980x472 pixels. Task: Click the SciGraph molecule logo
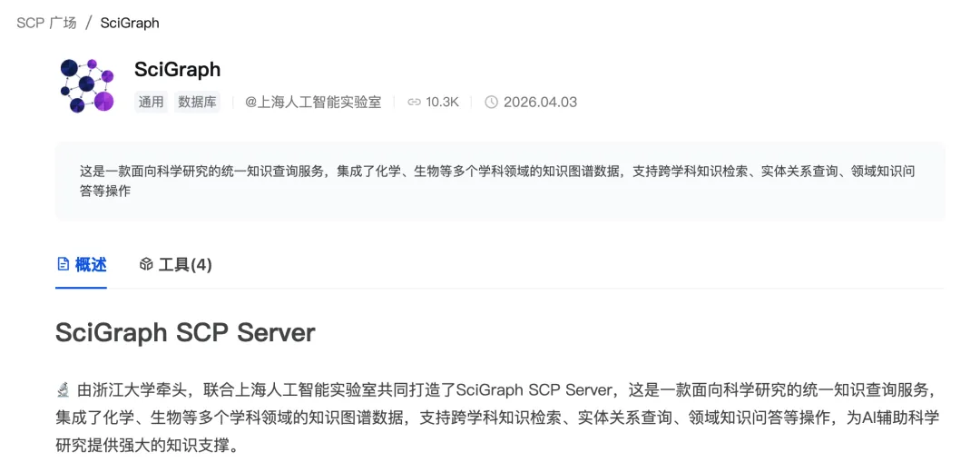tap(87, 85)
